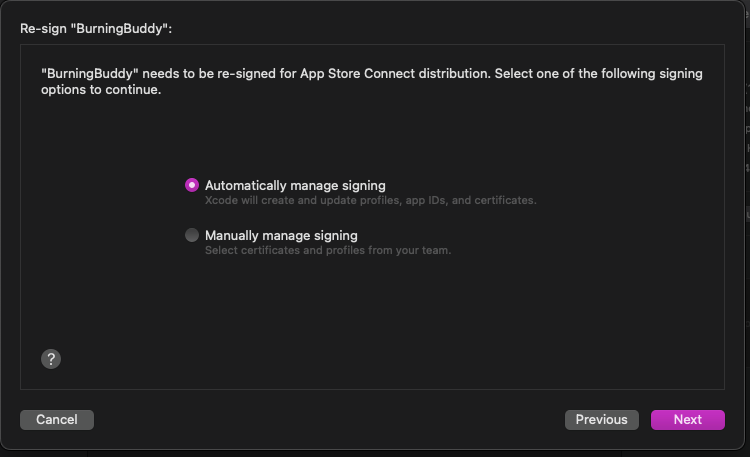The image size is (750, 457).
Task: Click the Next button
Action: pos(687,420)
